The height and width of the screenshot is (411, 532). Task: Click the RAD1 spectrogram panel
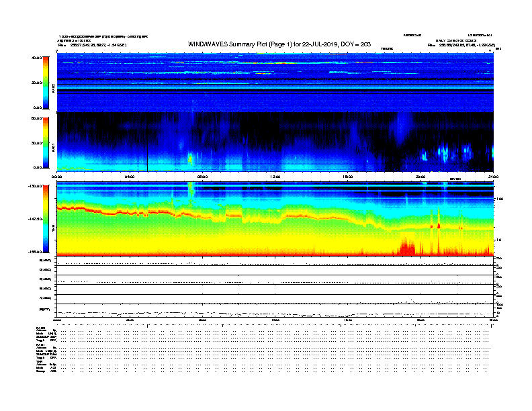[x=275, y=142]
